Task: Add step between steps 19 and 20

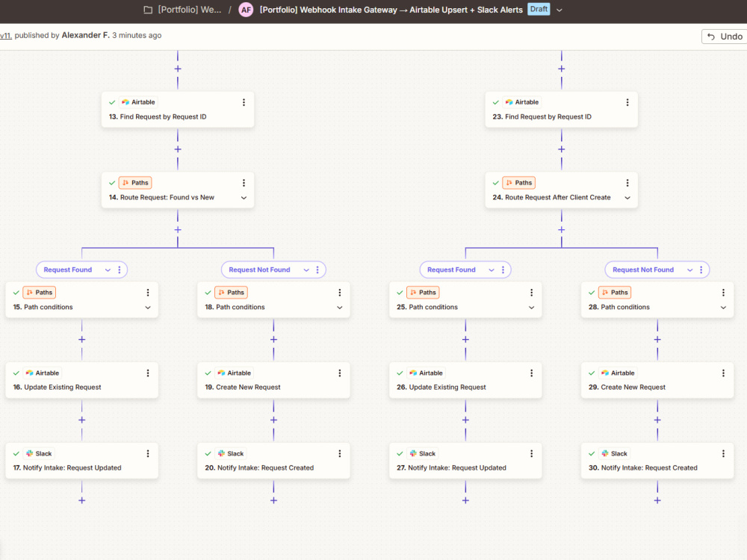Action: [273, 420]
